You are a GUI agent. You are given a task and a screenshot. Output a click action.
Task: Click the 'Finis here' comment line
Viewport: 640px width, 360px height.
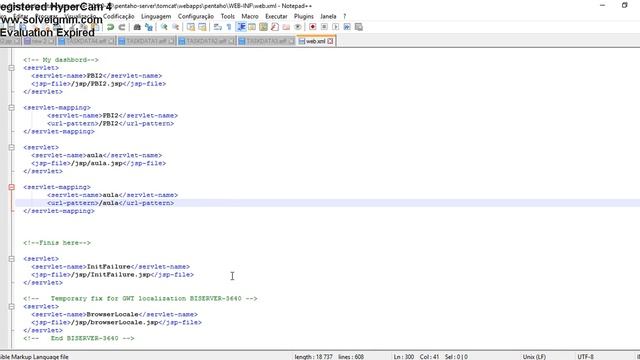(x=57, y=243)
